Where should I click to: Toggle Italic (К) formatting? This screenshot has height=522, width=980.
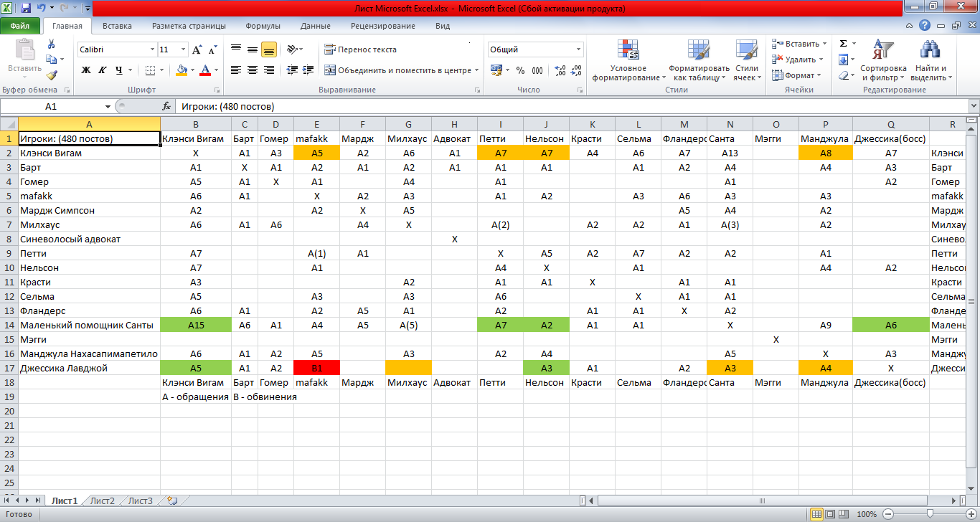point(103,70)
